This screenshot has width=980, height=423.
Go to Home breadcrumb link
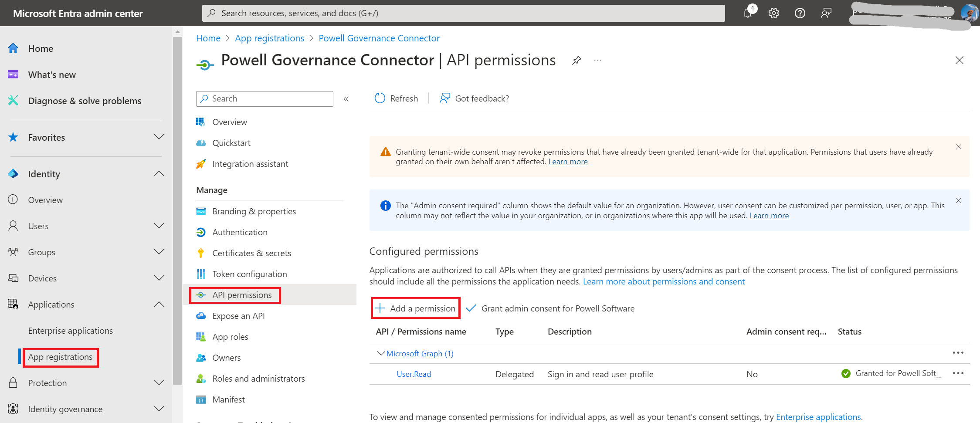[208, 38]
